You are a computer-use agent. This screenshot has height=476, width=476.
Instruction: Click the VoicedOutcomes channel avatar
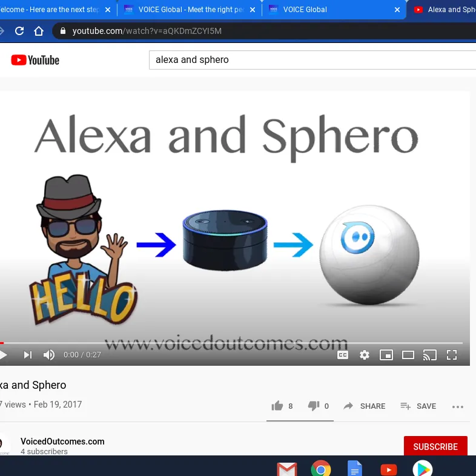[4, 445]
